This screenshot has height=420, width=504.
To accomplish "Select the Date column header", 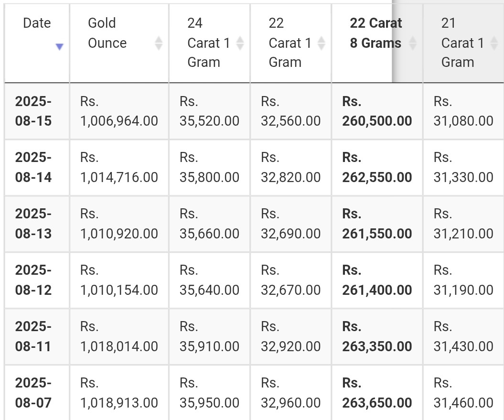I will pos(37,43).
